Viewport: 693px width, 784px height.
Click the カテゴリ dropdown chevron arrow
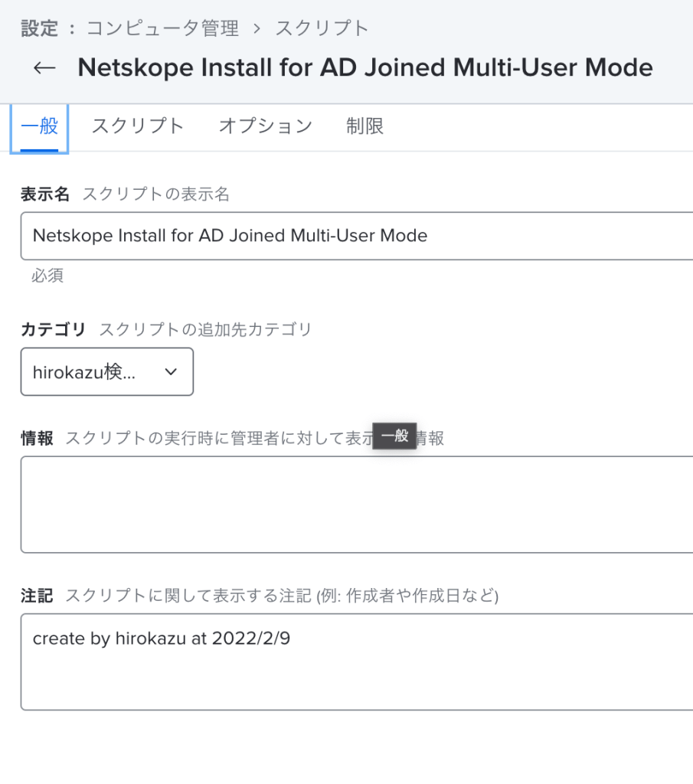click(x=171, y=372)
